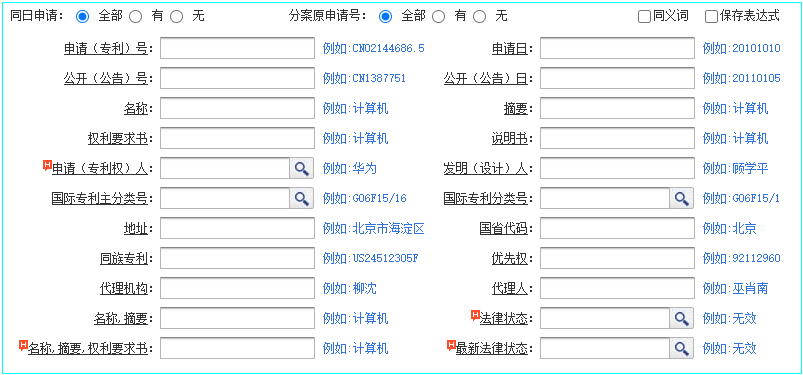Open 法律状态 lookup magnifier

click(681, 318)
